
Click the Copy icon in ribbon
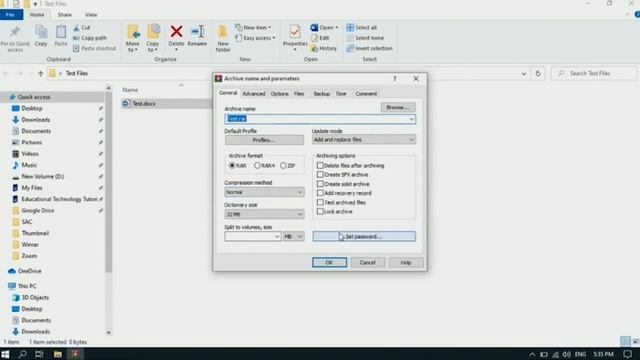(41, 32)
